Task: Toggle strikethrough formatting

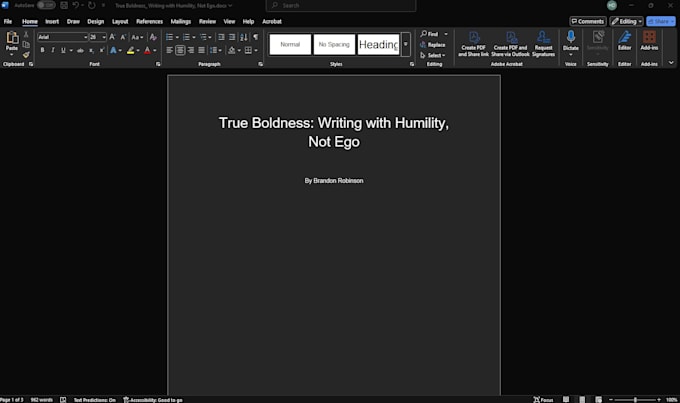Action: (x=80, y=50)
